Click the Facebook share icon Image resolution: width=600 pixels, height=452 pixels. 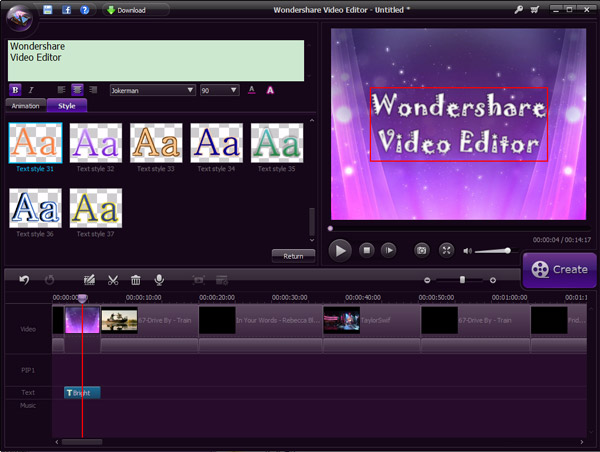65,10
